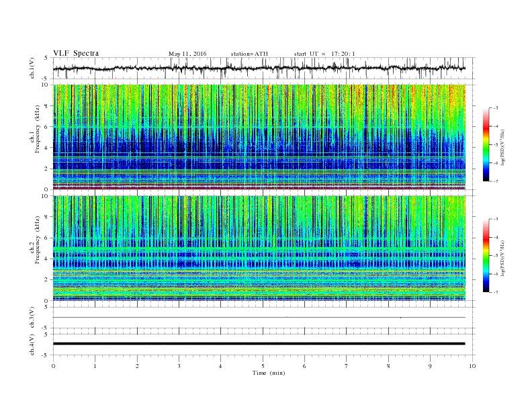Click the "9" minute tick label

(430, 366)
